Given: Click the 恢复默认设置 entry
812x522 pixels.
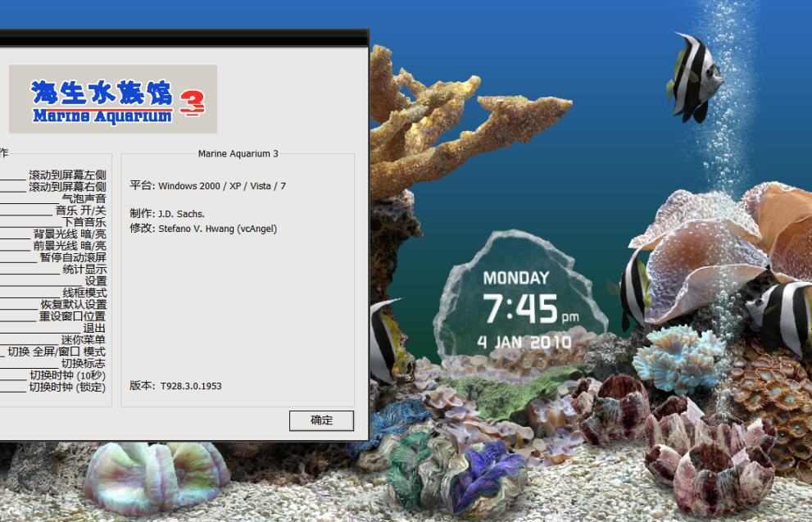Looking at the screenshot, I should 74,305.
